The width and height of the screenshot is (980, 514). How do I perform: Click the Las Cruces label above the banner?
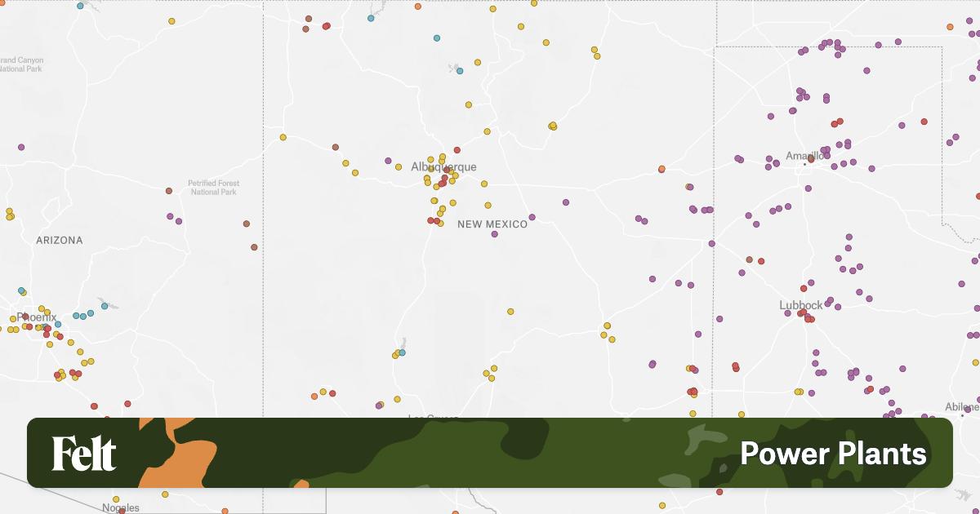click(x=434, y=418)
